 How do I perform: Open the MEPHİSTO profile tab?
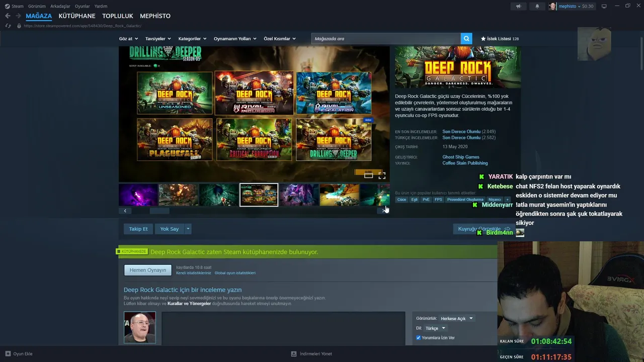155,16
